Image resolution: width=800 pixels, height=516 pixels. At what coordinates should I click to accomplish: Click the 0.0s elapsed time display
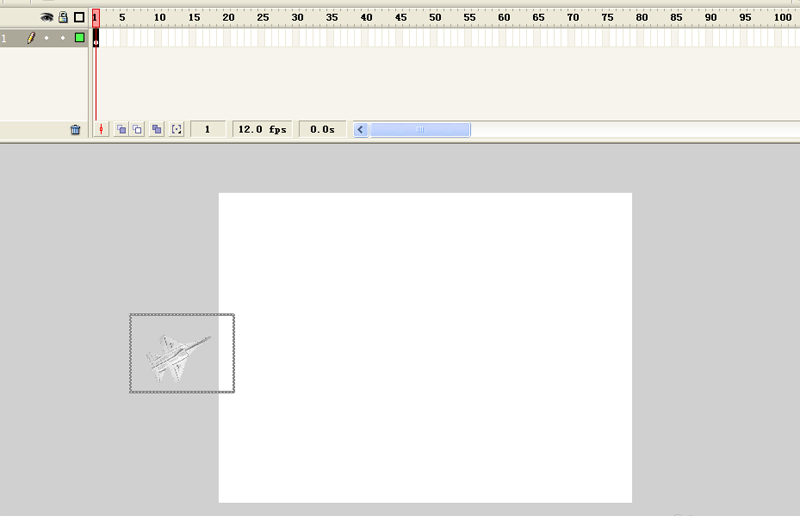[x=322, y=129]
